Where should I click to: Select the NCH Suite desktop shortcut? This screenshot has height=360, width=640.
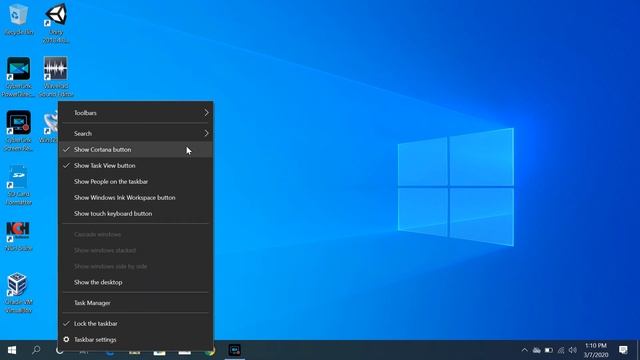(x=18, y=236)
